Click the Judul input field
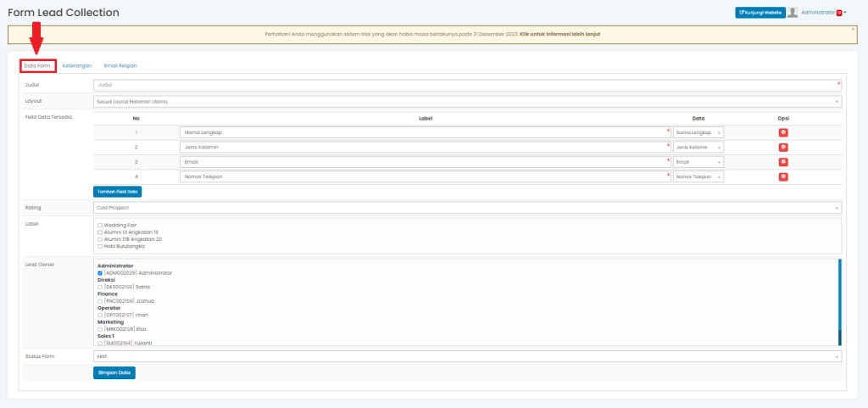This screenshot has height=408, width=868. tap(467, 86)
